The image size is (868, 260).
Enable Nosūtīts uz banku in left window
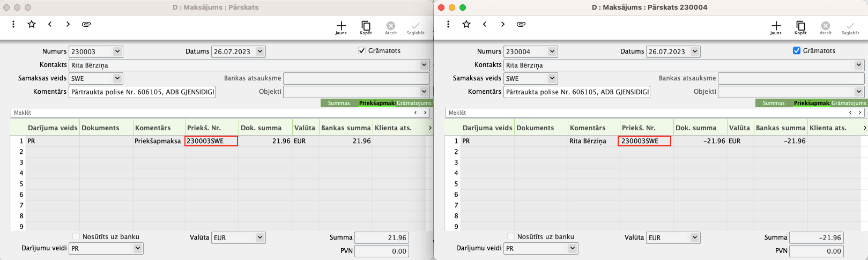click(76, 236)
